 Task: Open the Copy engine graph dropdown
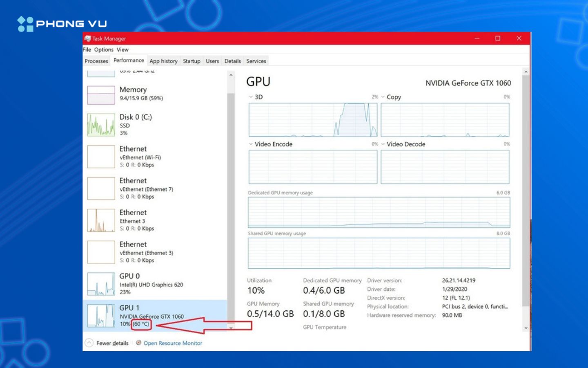pos(383,97)
